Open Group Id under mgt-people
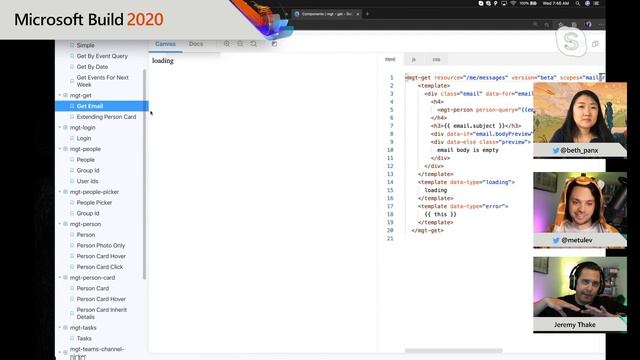640x360 pixels. [x=88, y=170]
